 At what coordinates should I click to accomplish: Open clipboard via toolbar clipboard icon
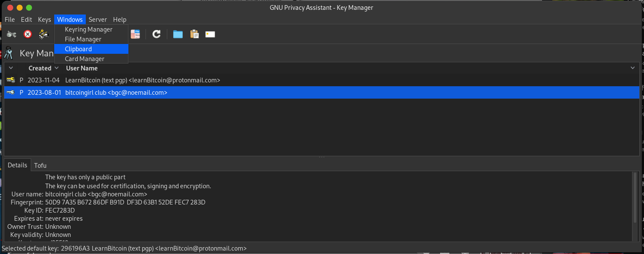coord(195,34)
